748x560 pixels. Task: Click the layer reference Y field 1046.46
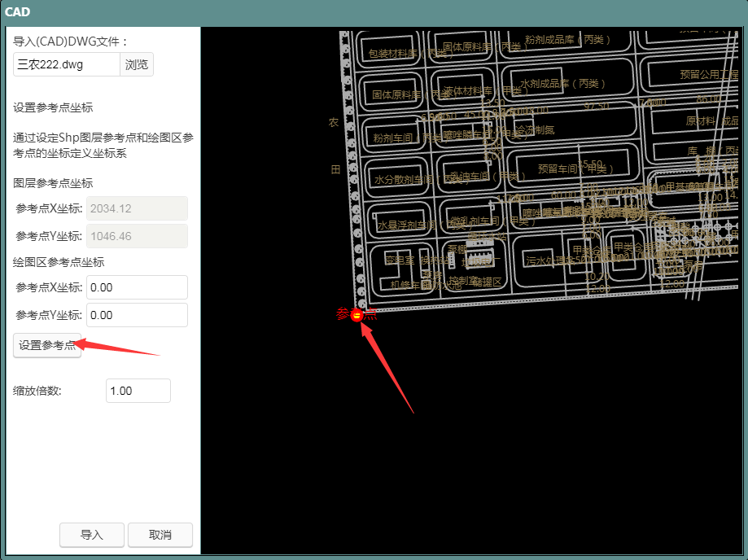(137, 236)
